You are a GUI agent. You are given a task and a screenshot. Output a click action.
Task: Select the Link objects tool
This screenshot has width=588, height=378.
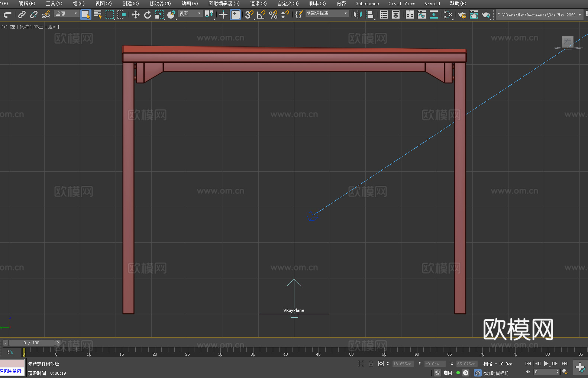[x=22, y=14]
